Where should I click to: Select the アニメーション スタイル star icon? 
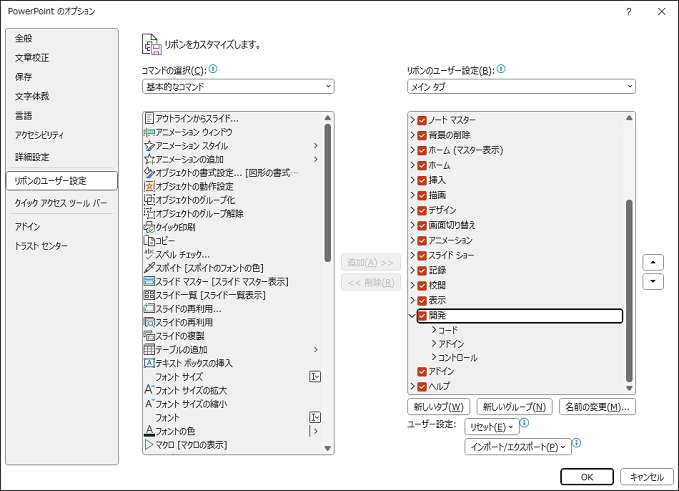pyautogui.click(x=149, y=146)
